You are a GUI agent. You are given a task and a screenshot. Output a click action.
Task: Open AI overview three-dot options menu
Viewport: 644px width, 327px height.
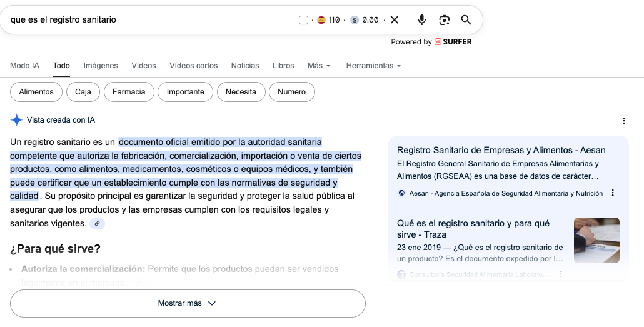tap(623, 121)
